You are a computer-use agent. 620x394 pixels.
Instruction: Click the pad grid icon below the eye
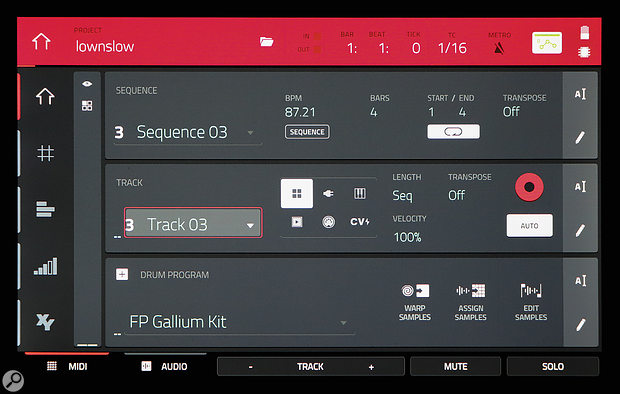click(87, 106)
